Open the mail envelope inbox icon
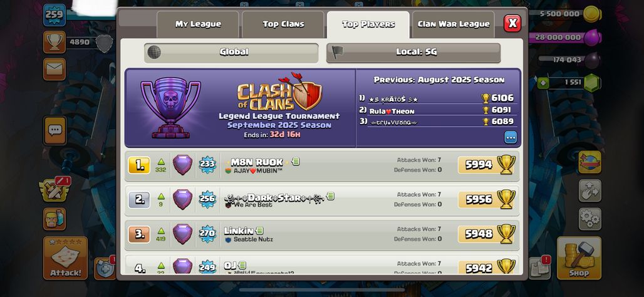644x297 pixels. coord(55,69)
